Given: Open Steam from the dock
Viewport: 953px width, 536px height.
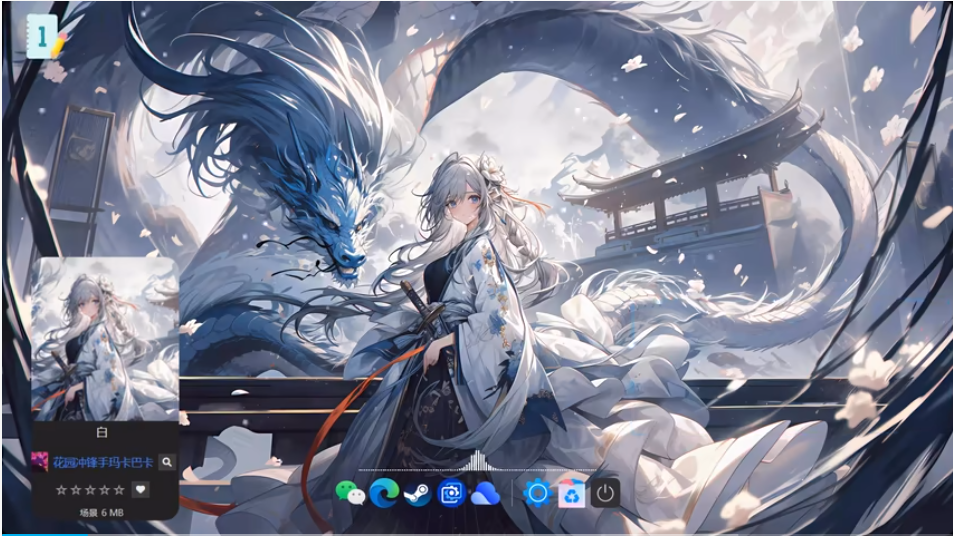Looking at the screenshot, I should pyautogui.click(x=418, y=493).
